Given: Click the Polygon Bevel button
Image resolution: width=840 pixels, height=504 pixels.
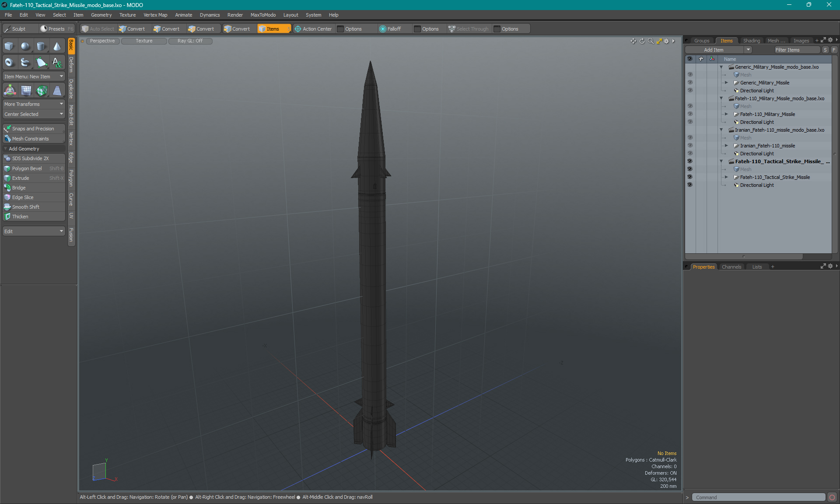Looking at the screenshot, I should pos(34,168).
